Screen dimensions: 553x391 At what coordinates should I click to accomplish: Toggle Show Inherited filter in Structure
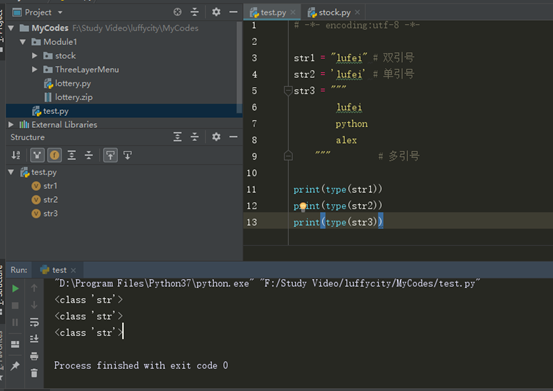37,155
